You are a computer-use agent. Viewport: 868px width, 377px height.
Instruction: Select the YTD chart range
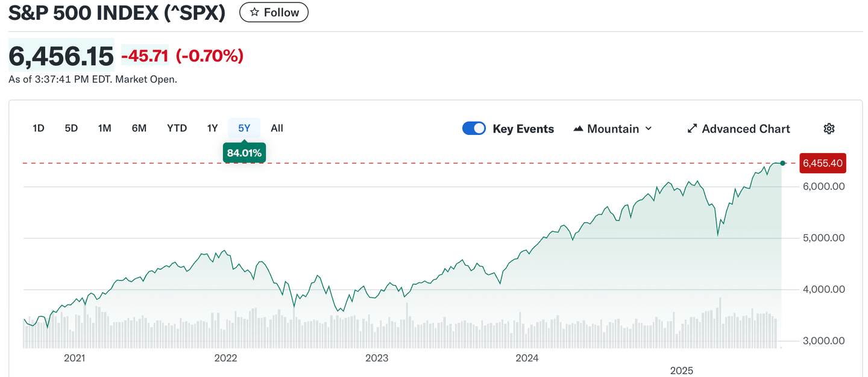tap(177, 128)
